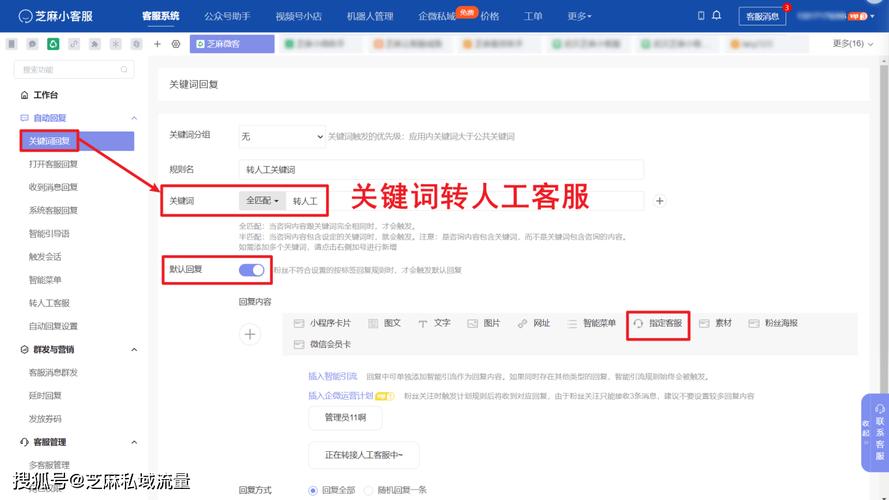The image size is (889, 500).
Task: Open the 全匹配 match type dropdown
Action: [x=263, y=201]
